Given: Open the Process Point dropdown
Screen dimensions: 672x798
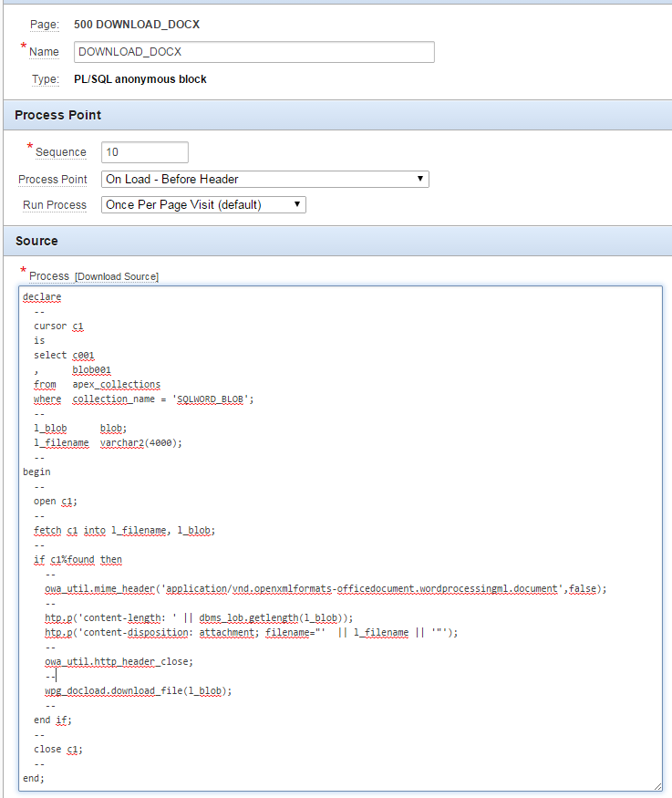Looking at the screenshot, I should click(265, 179).
